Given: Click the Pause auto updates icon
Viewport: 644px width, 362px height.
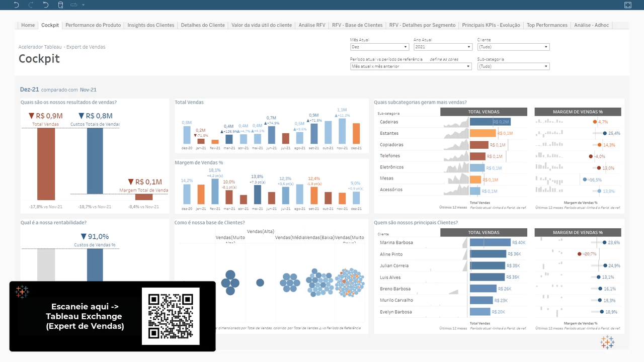Looking at the screenshot, I should click(74, 5).
